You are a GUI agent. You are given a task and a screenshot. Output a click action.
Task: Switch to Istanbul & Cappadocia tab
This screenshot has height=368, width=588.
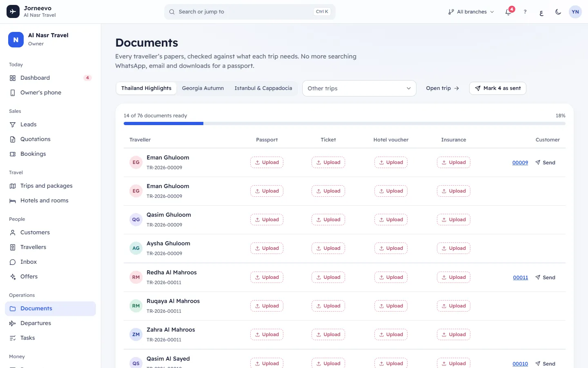(x=263, y=88)
